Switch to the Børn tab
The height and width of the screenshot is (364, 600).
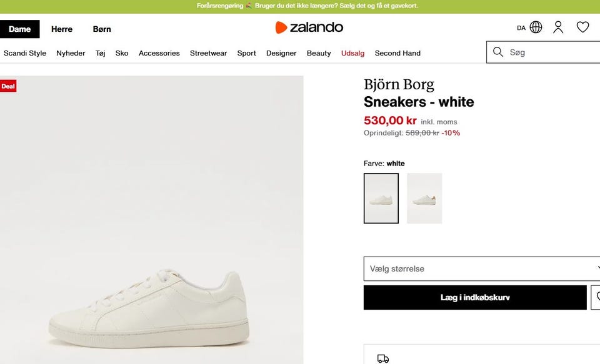coord(102,29)
